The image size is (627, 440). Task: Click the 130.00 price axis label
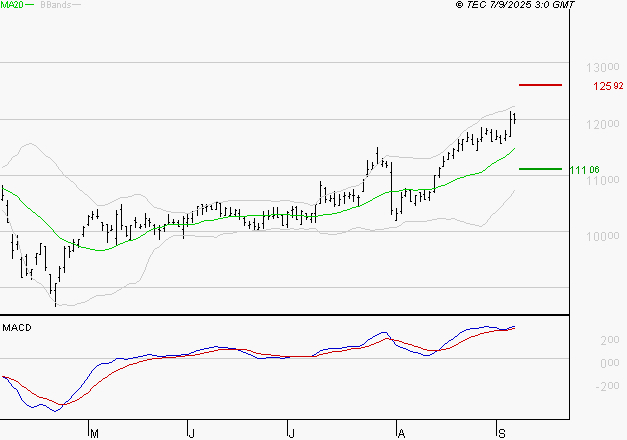[x=603, y=68]
